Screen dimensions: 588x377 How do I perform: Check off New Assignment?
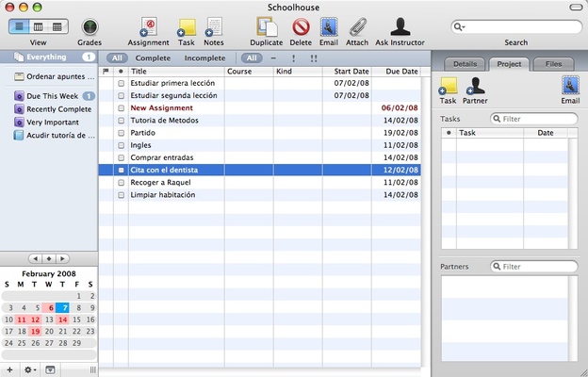[x=122, y=108]
